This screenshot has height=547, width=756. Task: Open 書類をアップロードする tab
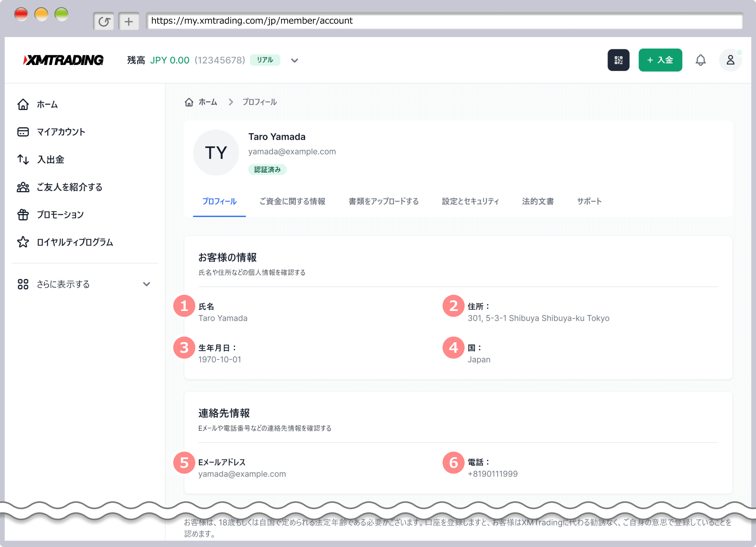click(x=383, y=201)
